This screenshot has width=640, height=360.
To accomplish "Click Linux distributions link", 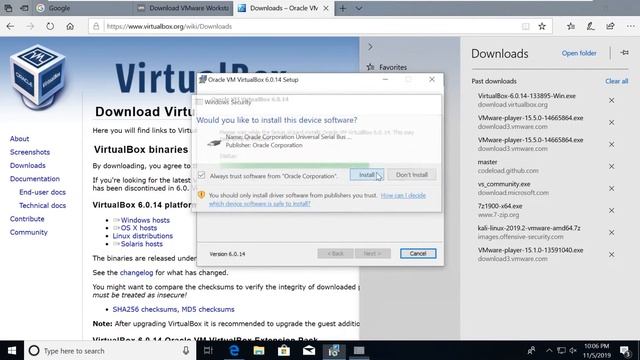I will point(142,236).
